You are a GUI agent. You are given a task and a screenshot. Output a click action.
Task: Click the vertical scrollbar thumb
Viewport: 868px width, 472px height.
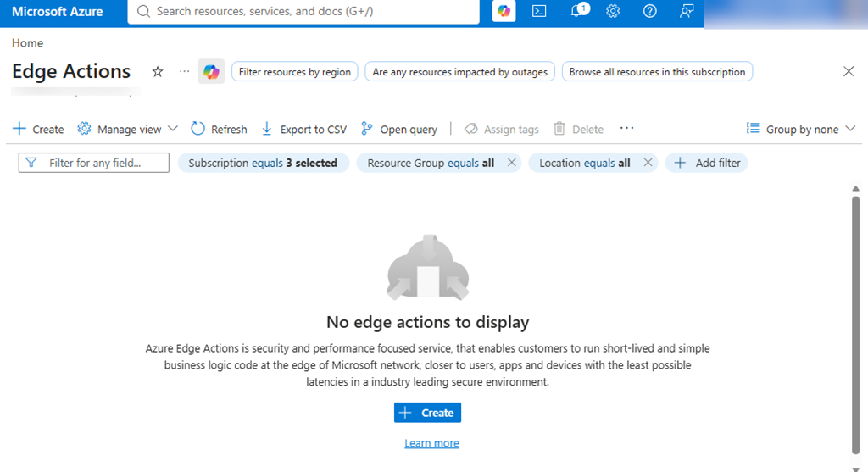pos(855,325)
